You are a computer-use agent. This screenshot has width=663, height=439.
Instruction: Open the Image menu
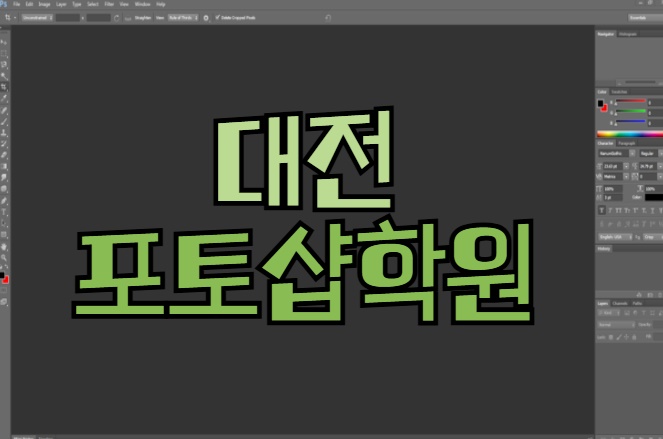click(44, 4)
